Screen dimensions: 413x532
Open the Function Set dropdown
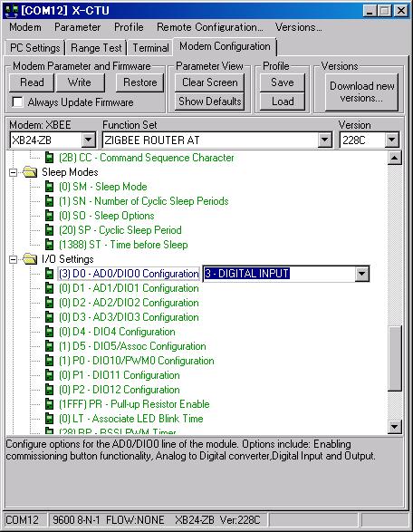click(324, 140)
